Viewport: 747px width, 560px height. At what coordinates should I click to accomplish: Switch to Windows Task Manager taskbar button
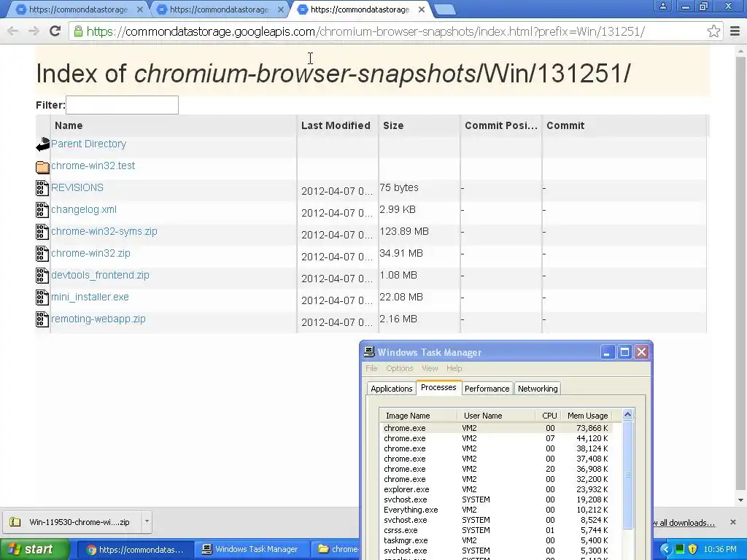(x=251, y=550)
